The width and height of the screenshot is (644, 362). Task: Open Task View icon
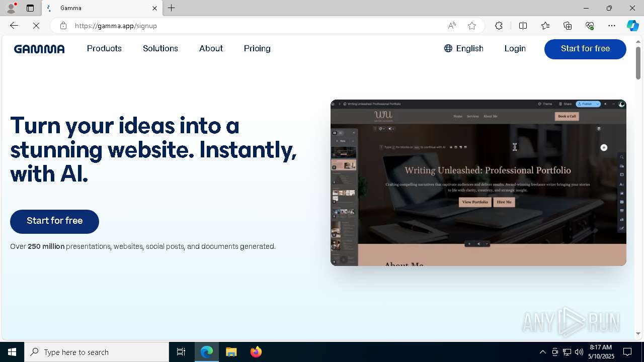tap(181, 352)
